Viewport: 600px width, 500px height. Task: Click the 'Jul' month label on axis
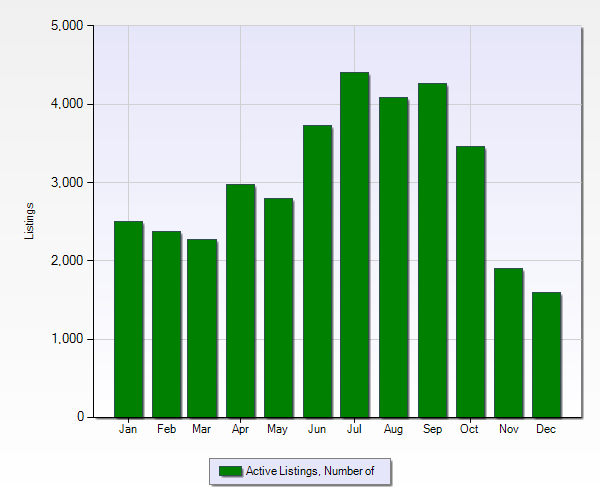pos(354,429)
